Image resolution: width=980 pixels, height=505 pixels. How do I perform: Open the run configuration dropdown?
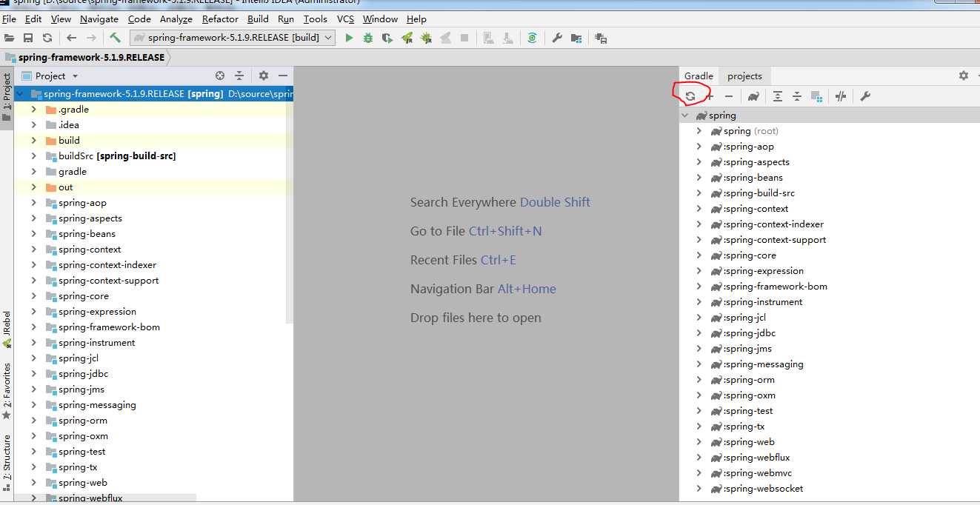pyautogui.click(x=233, y=37)
